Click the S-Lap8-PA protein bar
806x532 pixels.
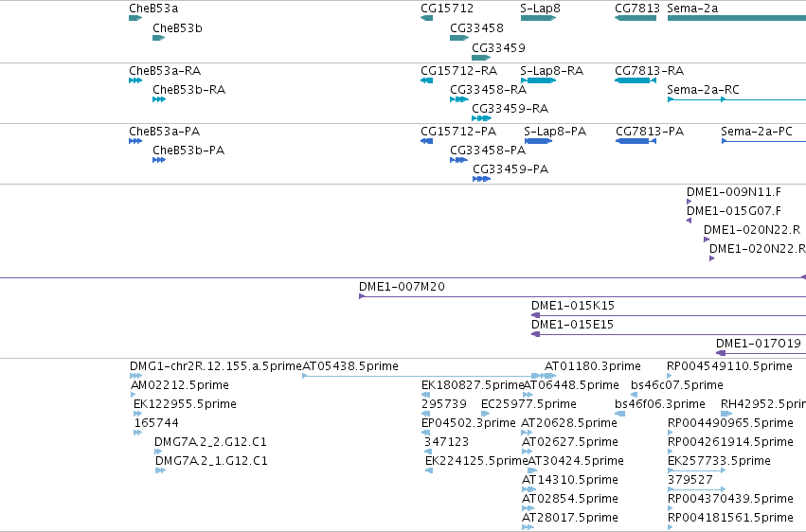pyautogui.click(x=538, y=141)
